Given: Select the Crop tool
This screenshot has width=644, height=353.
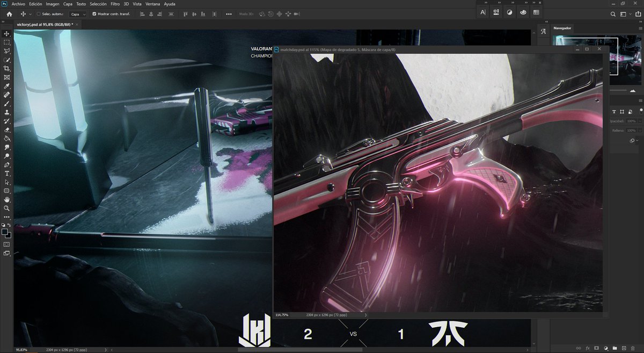Looking at the screenshot, I should 7,69.
